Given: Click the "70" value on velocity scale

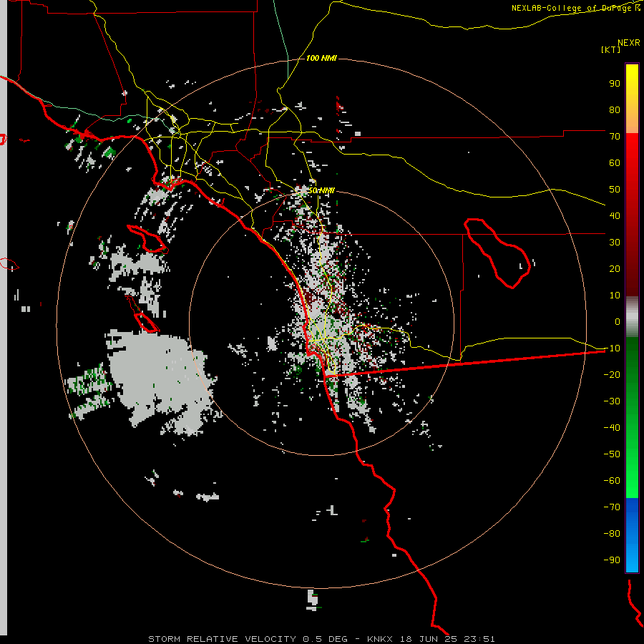Looking at the screenshot, I should click(615, 137).
